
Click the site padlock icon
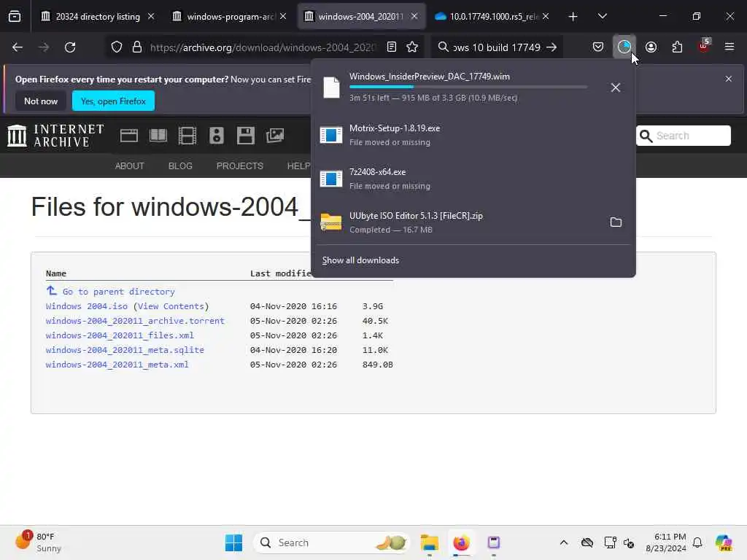tap(136, 47)
